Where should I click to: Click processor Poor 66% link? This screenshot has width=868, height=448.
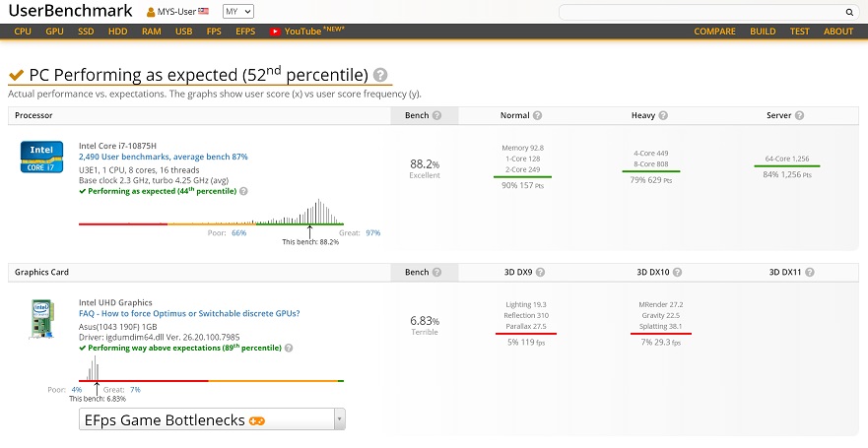point(239,232)
